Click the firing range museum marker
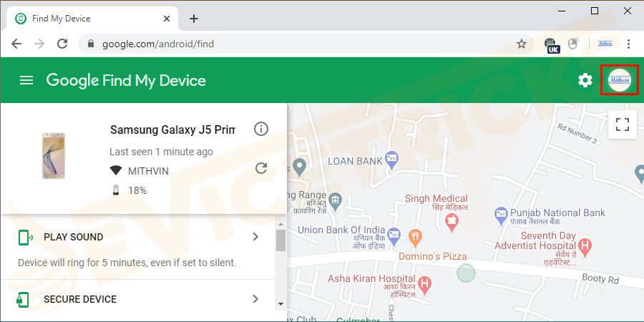644x322 pixels. (336, 201)
